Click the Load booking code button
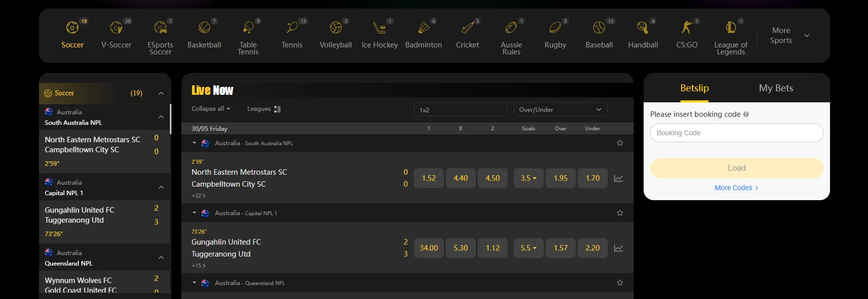868x299 pixels. [737, 168]
